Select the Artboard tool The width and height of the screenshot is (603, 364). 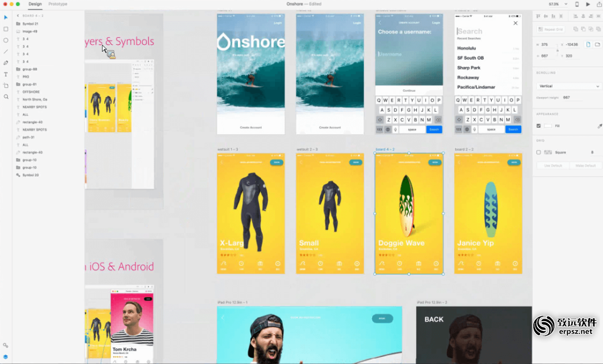(6, 85)
